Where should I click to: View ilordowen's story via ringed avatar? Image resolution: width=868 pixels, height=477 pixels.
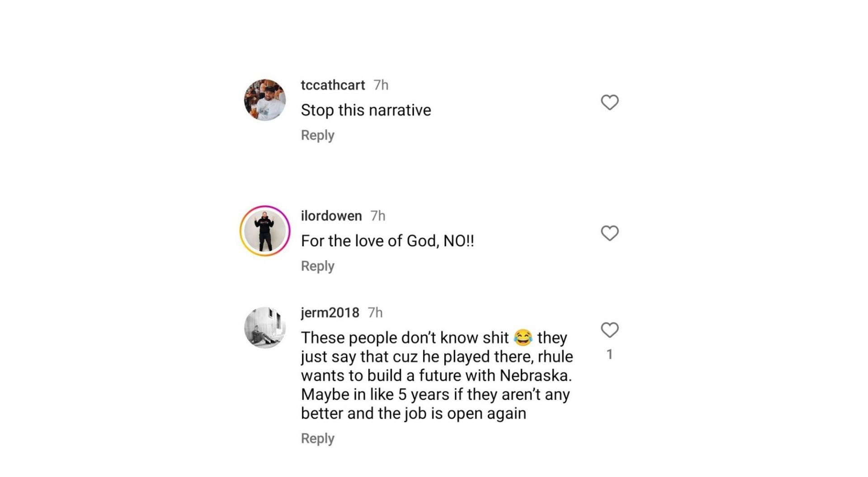tap(265, 231)
